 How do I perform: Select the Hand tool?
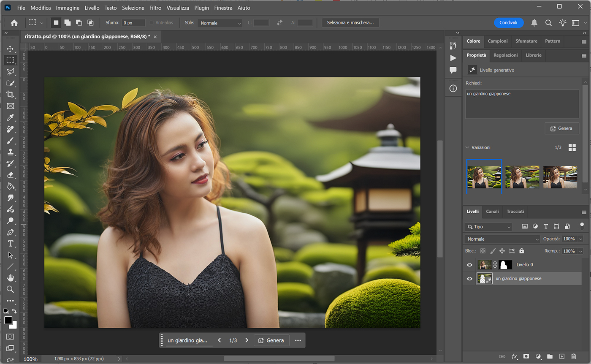pos(10,278)
